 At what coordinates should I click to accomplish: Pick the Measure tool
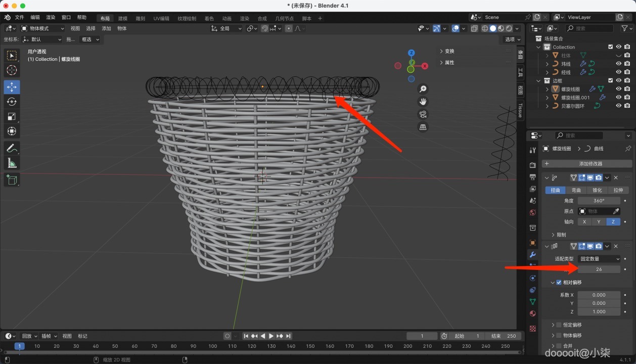12,163
